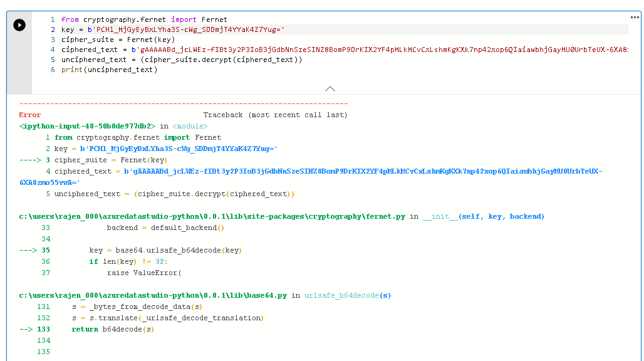Viewport: 644px width, 361px height.
Task: Click the play icon beside the code cell
Action: point(19,25)
